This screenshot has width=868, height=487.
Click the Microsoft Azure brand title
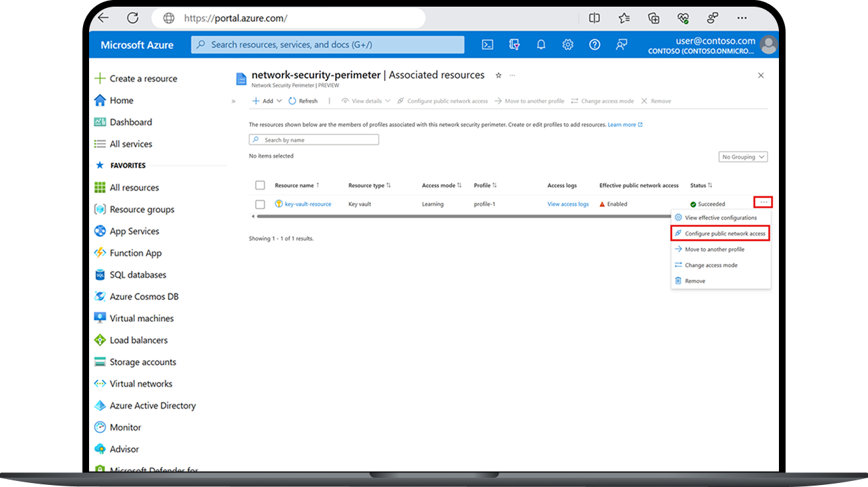(137, 45)
